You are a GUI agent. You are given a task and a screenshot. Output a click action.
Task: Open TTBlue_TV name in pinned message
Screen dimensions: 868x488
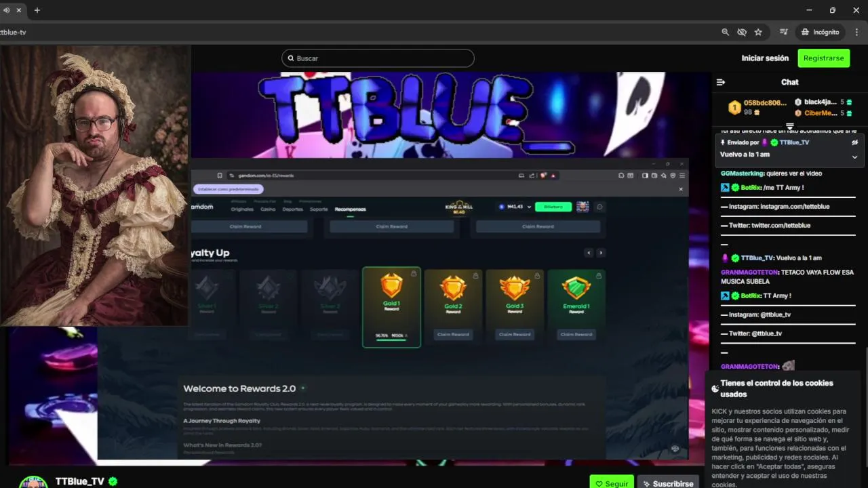tap(794, 142)
